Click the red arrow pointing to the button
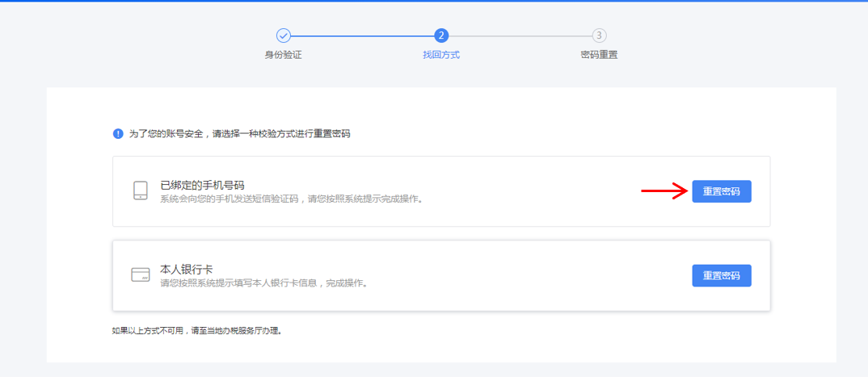 point(663,191)
